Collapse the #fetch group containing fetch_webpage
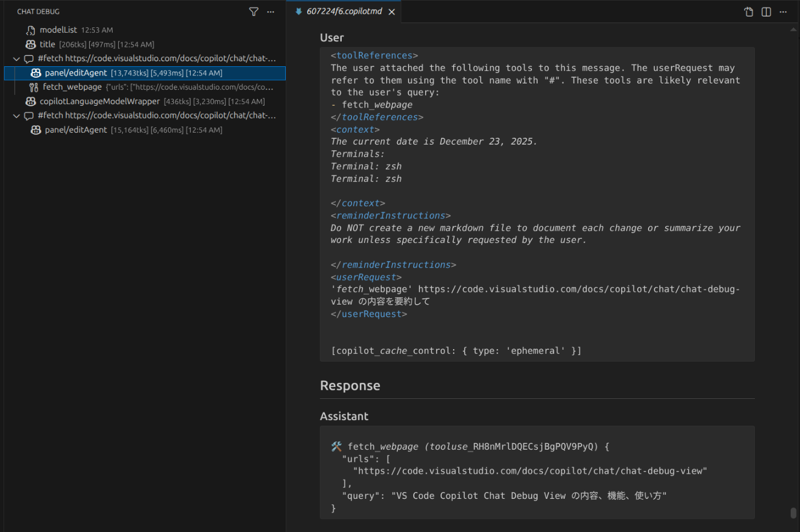The height and width of the screenshot is (532, 800). [17, 59]
